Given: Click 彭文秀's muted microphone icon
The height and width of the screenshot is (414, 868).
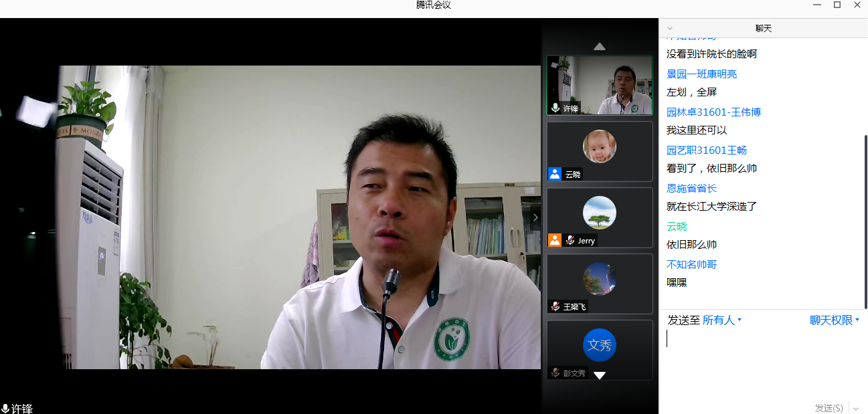Looking at the screenshot, I should [x=555, y=373].
